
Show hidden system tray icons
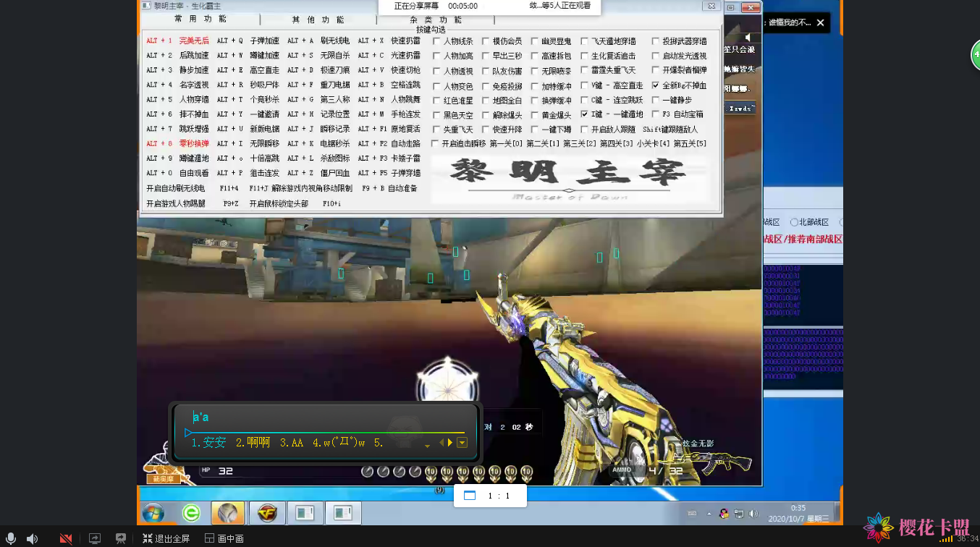point(708,514)
